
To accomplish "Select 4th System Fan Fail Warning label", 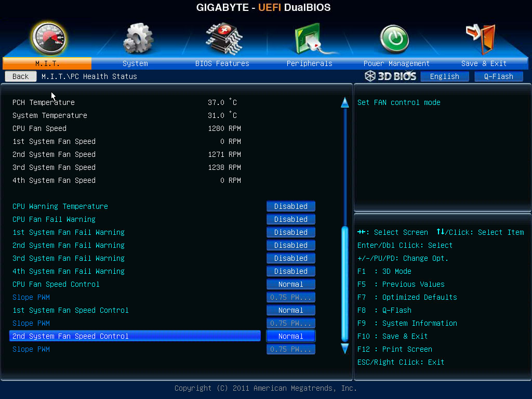I will tap(69, 271).
